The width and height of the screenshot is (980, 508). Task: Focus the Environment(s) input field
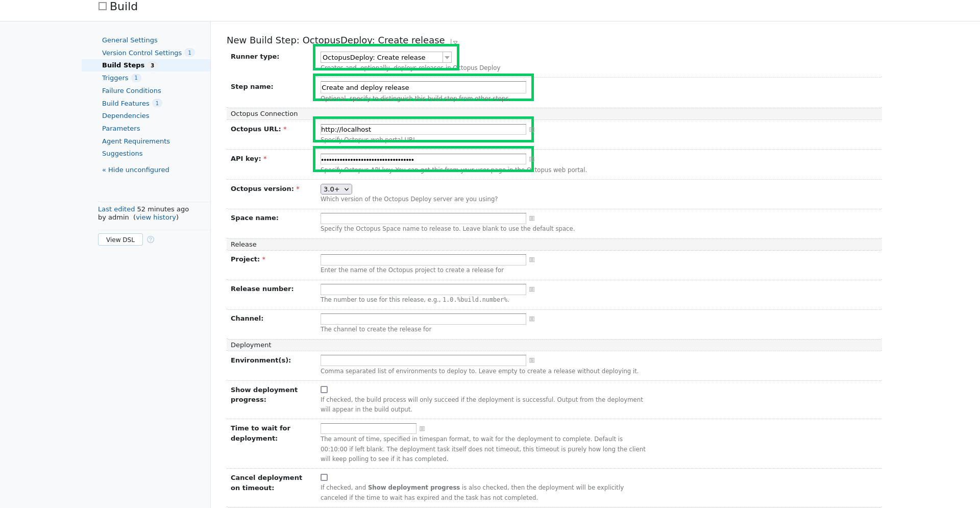coord(423,360)
